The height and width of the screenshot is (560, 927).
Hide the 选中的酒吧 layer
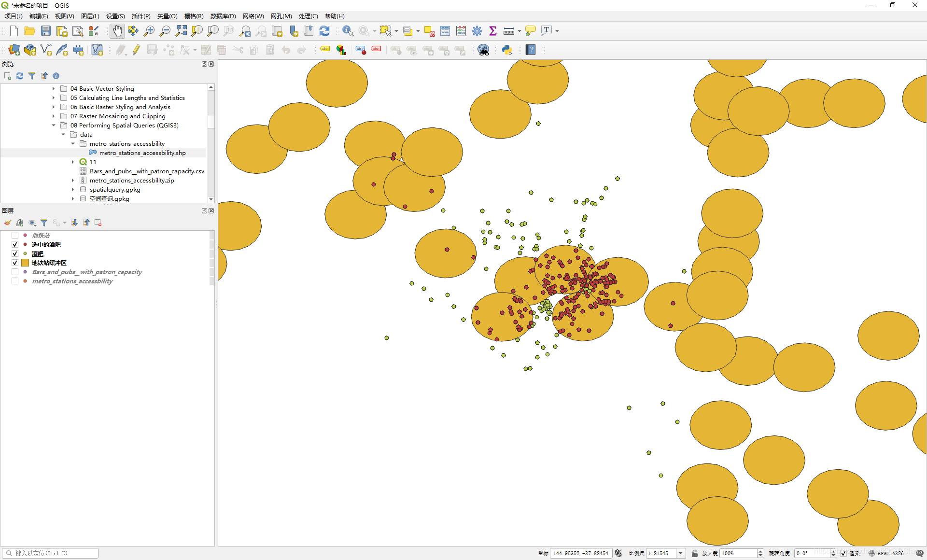[x=15, y=244]
